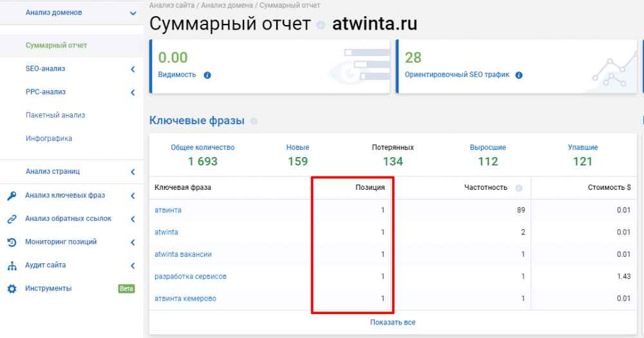Click the gear icon for Инструменты
Image resolution: width=644 pixels, height=338 pixels.
tap(12, 288)
